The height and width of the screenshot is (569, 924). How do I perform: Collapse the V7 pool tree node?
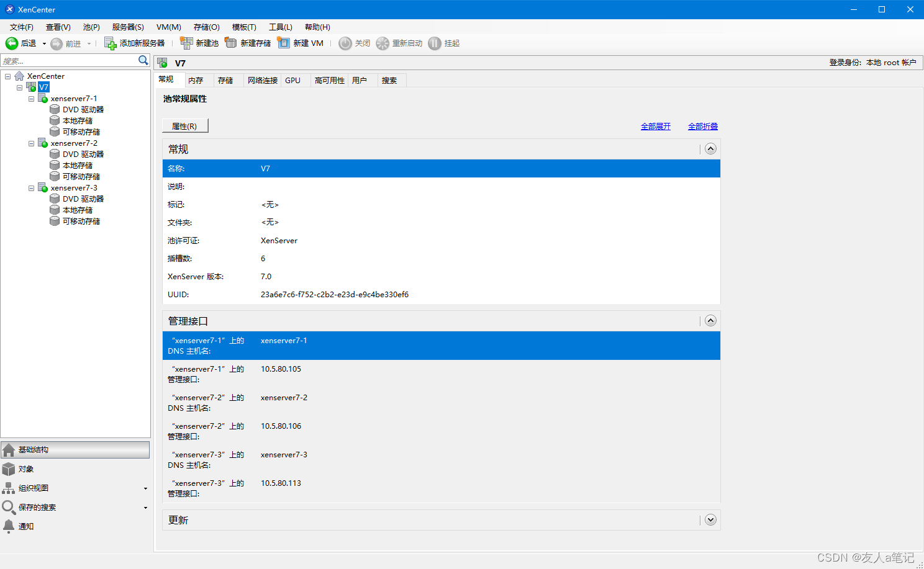[19, 87]
